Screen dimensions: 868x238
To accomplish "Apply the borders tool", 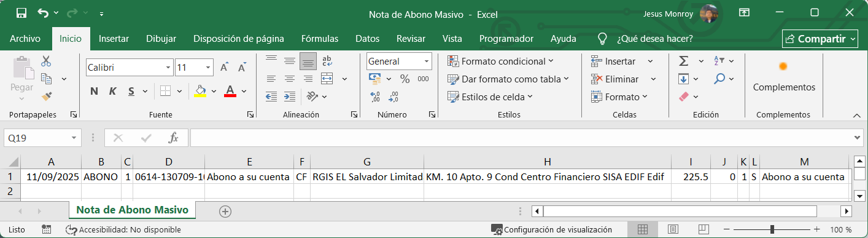I will pos(165,91).
